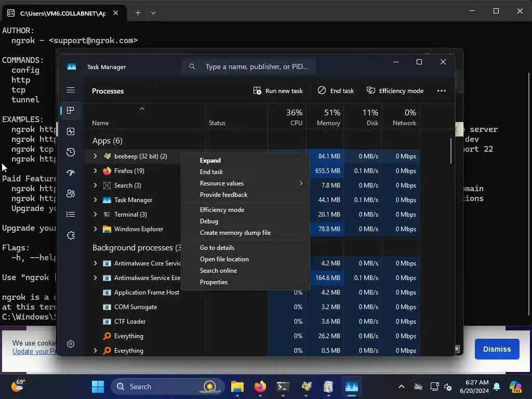The width and height of the screenshot is (532, 399).
Task: Open the Performance sidebar icon
Action: [71, 131]
